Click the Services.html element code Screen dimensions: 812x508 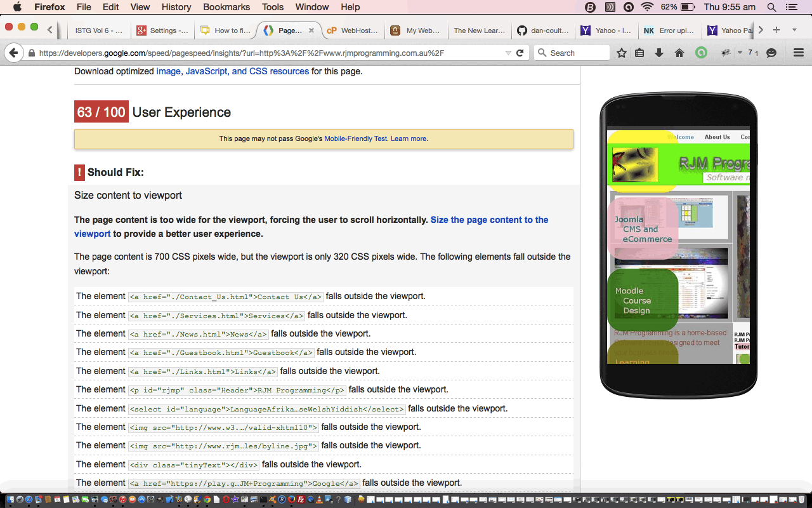point(216,316)
